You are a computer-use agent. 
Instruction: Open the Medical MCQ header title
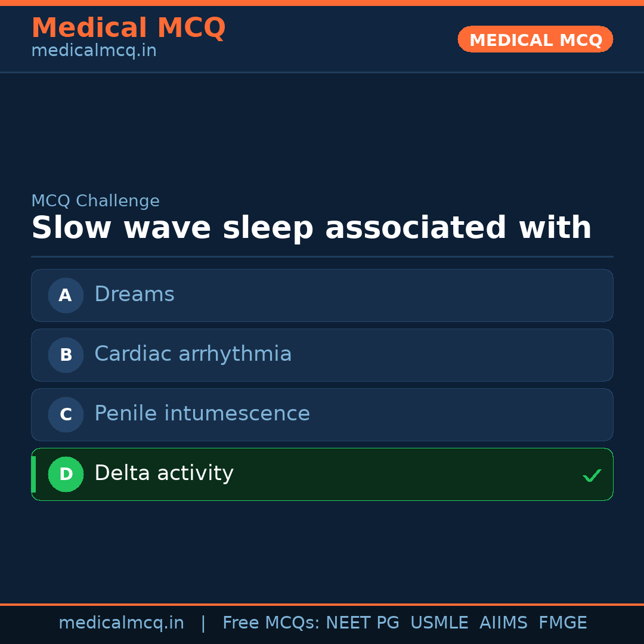128,28
